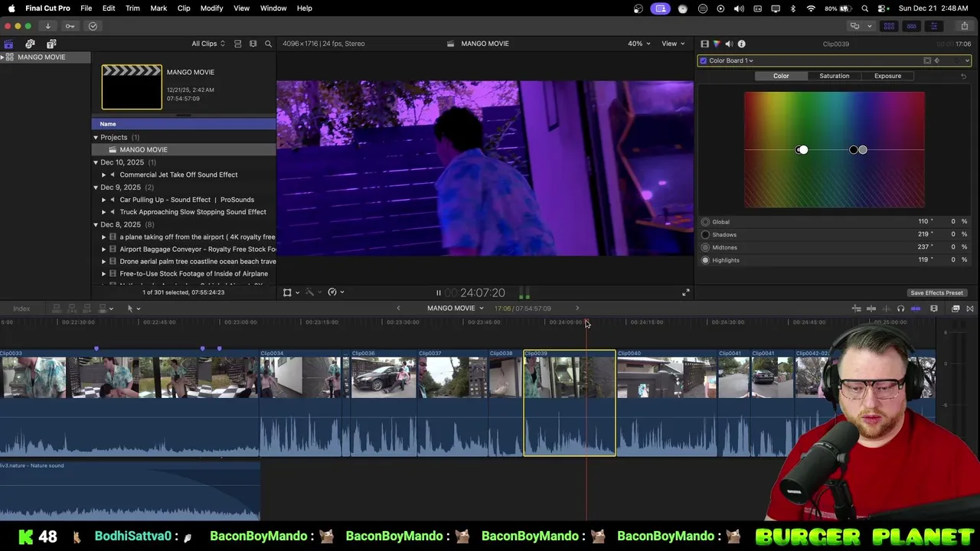
Task: Open the Color inspector icon
Action: 717,44
